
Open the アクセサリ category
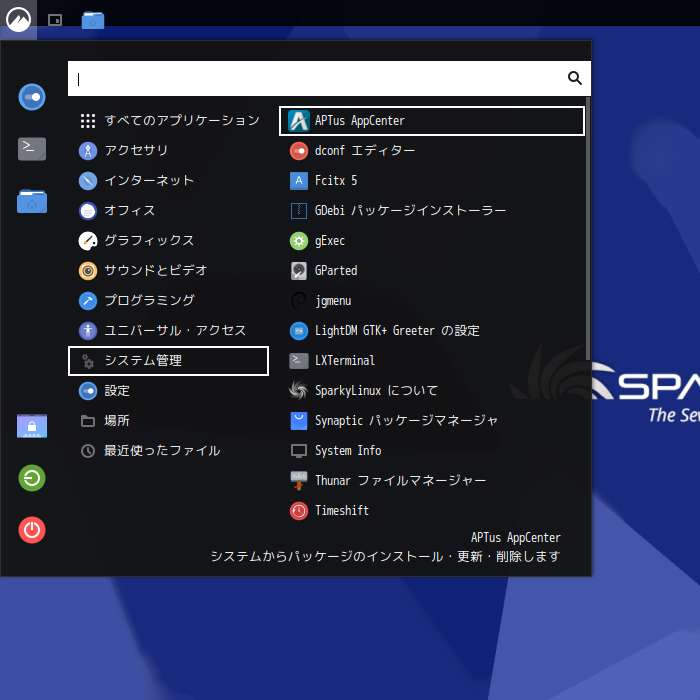(x=168, y=150)
